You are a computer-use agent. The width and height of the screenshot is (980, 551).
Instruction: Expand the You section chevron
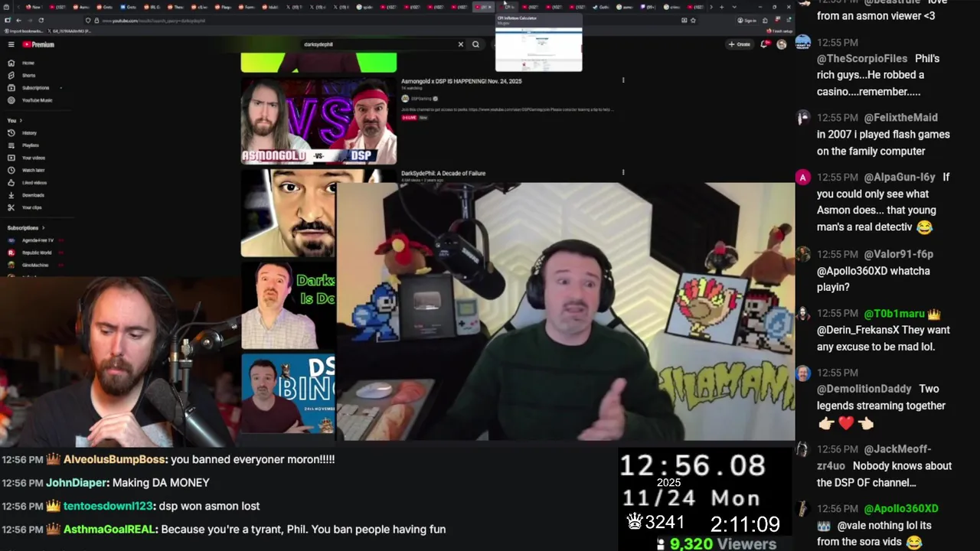(x=21, y=120)
